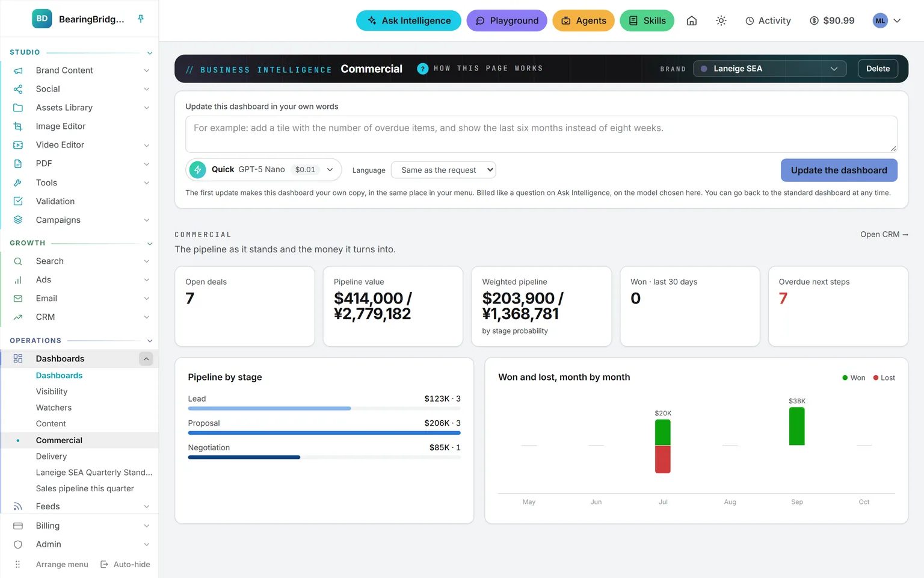Expand the Brand Content menu chevron
Screen dimensions: 924x578
(147, 70)
